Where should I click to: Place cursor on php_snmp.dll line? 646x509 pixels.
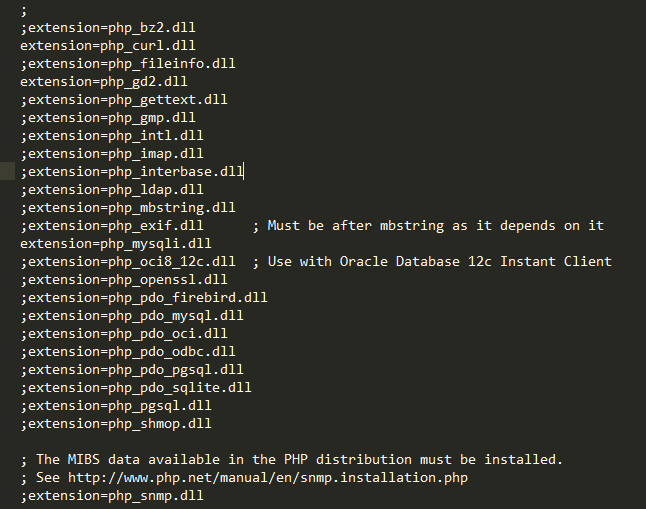click(x=111, y=496)
